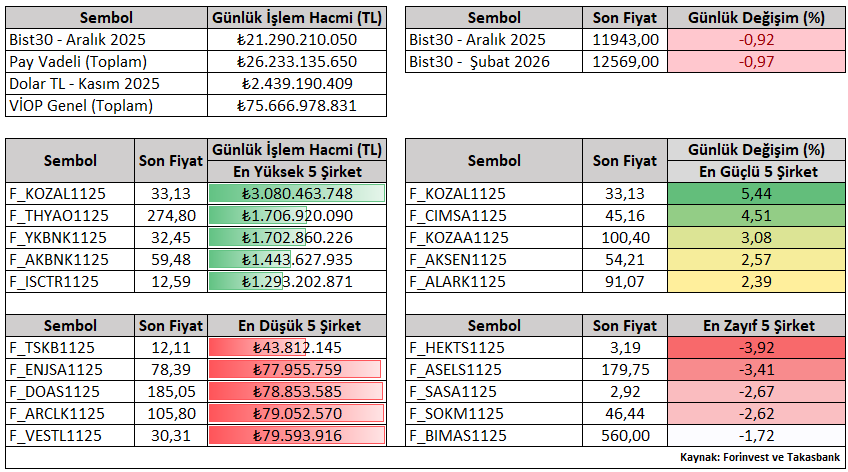Select the F_THYAO1125 symbol cell
Screen dimensions: 848x472
[70, 216]
